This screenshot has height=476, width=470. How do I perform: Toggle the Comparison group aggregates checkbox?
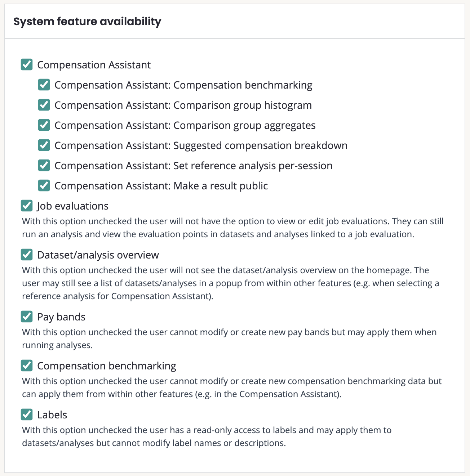(44, 125)
